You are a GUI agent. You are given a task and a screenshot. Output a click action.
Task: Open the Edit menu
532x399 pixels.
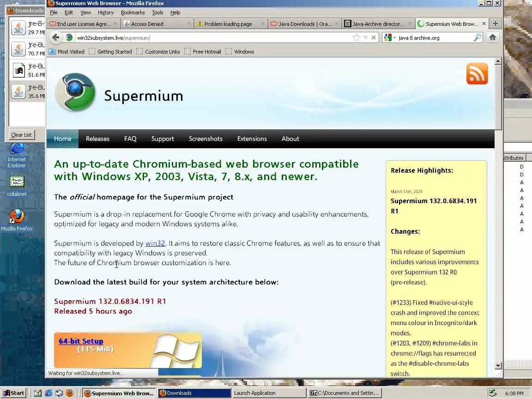(69, 12)
